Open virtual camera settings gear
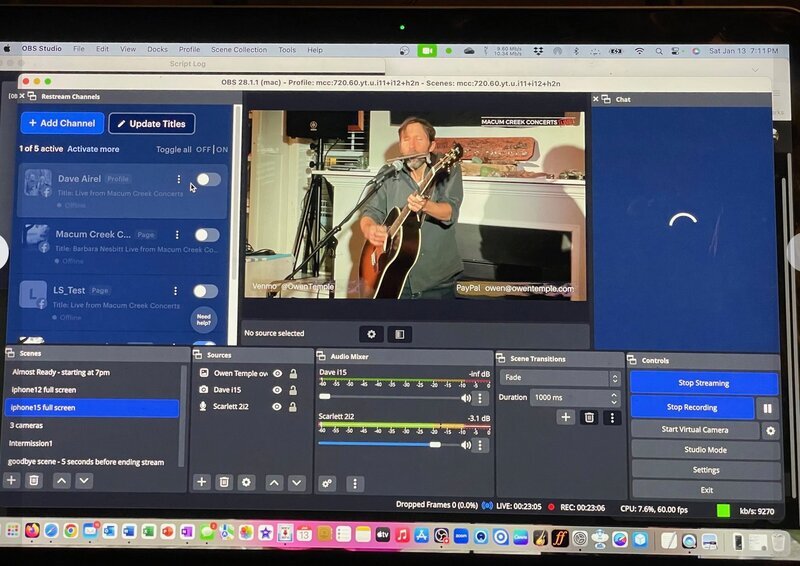This screenshot has height=566, width=800. coord(770,430)
